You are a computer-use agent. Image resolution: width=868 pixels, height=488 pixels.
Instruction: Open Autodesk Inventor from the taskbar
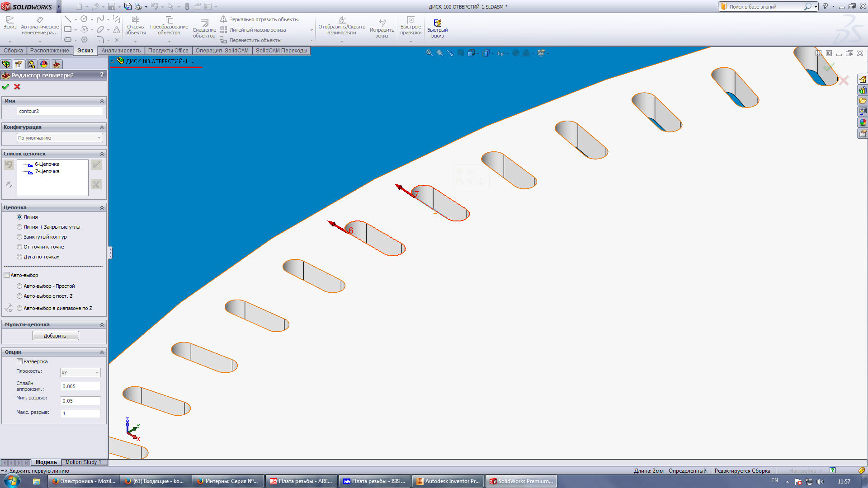click(448, 481)
